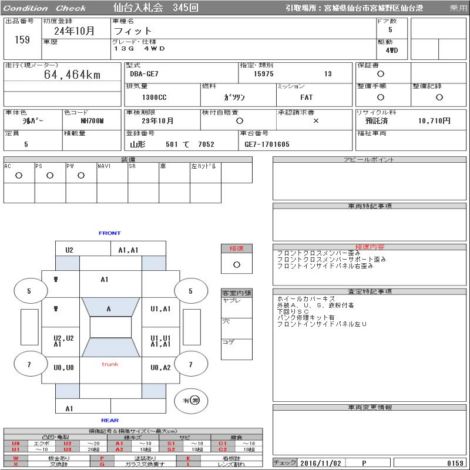Screen dimensions: 470x470
Task: Toggle the AC equipment circle mark
Action: (19, 175)
